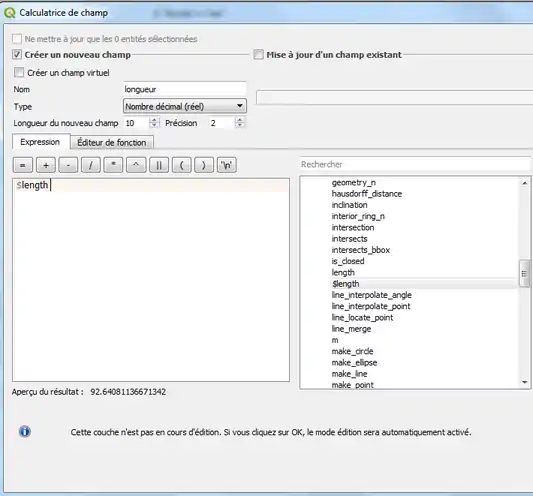Insert an opening parenthesis

pyautogui.click(x=181, y=165)
